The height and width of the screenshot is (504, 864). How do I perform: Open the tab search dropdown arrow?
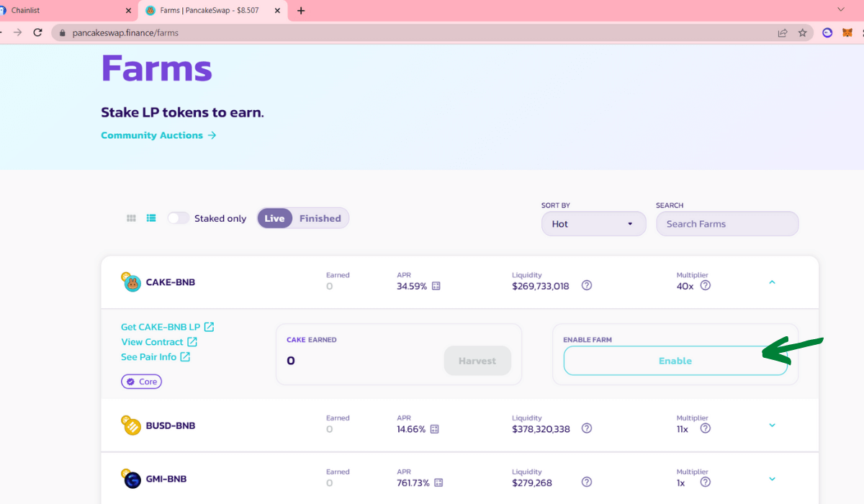coord(840,9)
